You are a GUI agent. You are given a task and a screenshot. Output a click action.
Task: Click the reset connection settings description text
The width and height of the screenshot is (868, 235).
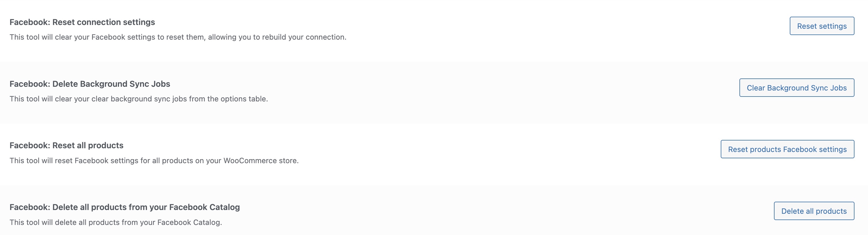click(178, 37)
